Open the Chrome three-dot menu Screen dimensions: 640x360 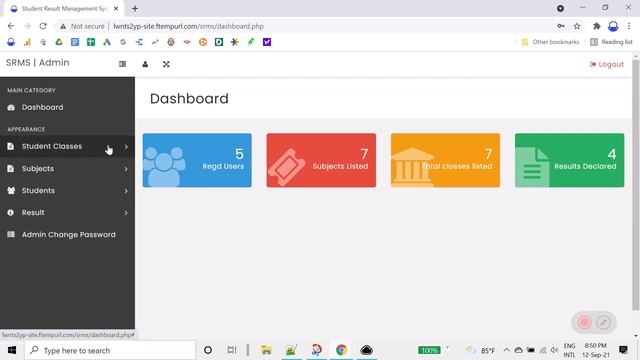(x=629, y=26)
